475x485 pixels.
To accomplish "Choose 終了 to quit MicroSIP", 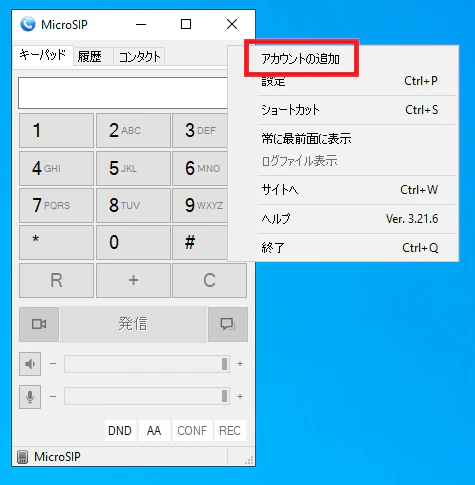I will coord(342,248).
